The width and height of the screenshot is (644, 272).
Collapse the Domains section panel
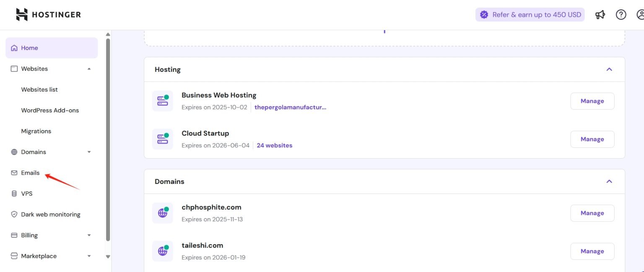pyautogui.click(x=609, y=181)
